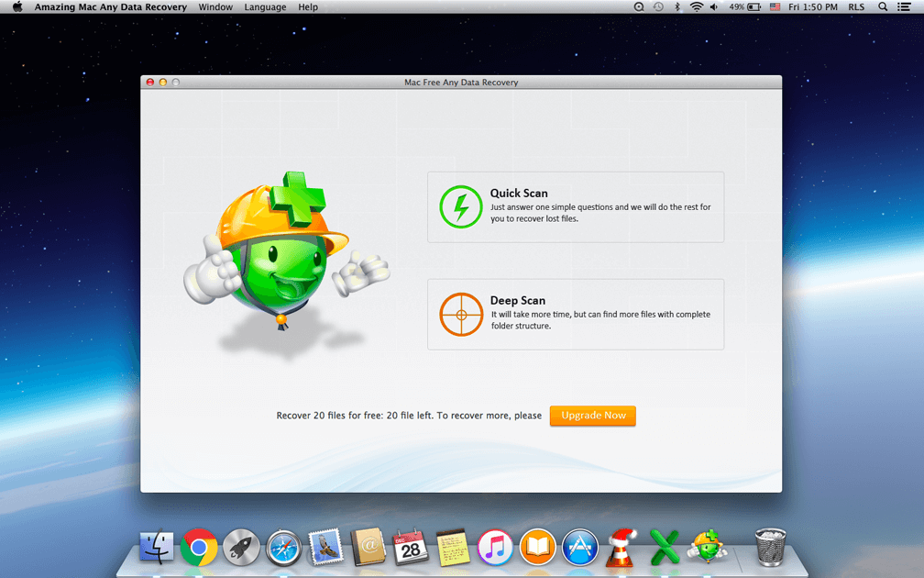924x578 pixels.
Task: Open the App Store dock icon
Action: click(580, 548)
